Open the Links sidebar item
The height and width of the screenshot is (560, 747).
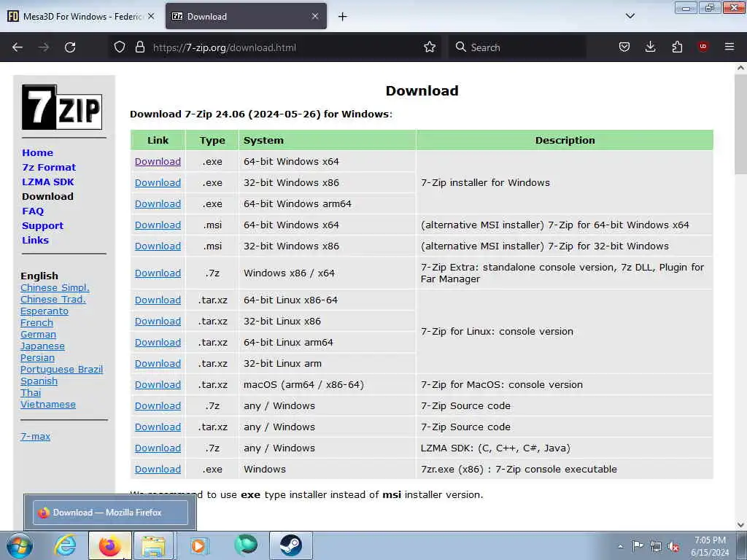coord(35,240)
